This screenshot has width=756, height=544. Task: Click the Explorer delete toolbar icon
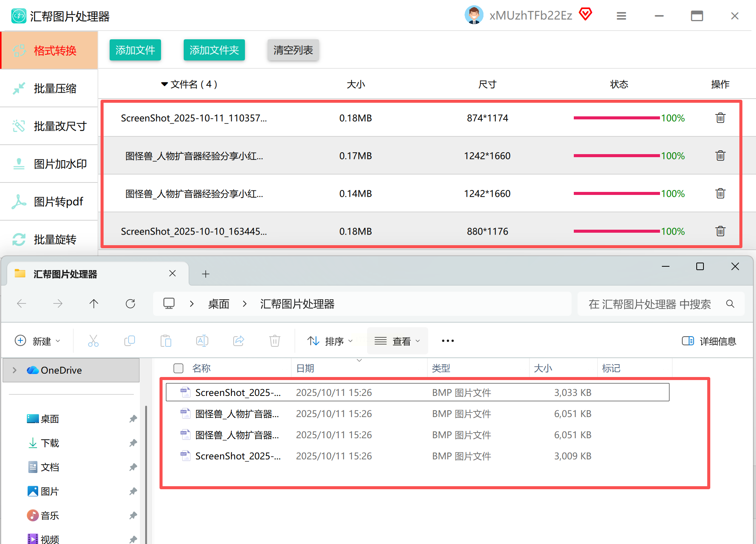tap(274, 341)
